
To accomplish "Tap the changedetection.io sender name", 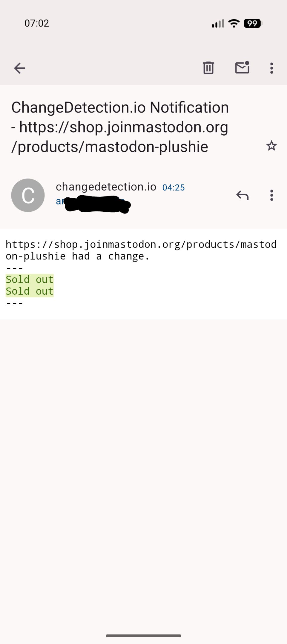I will point(106,187).
